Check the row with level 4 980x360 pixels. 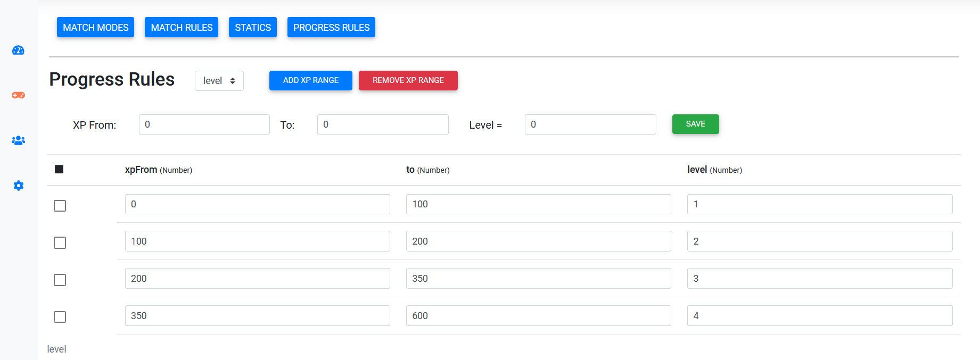(60, 317)
